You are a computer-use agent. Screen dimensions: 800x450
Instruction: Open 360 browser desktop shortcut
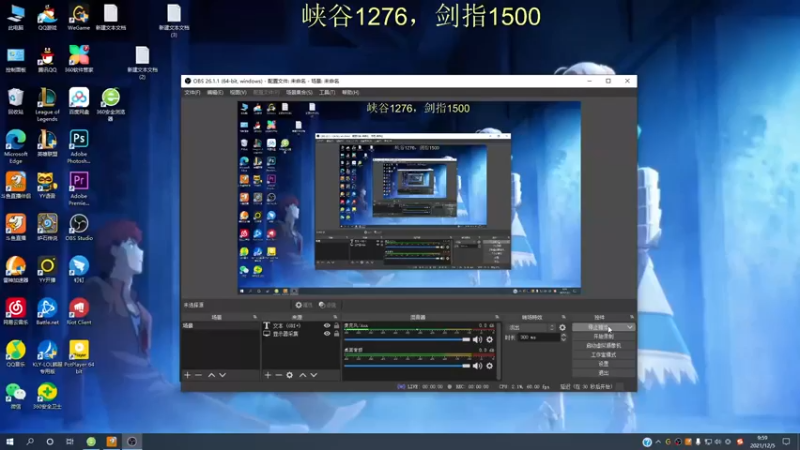point(110,104)
